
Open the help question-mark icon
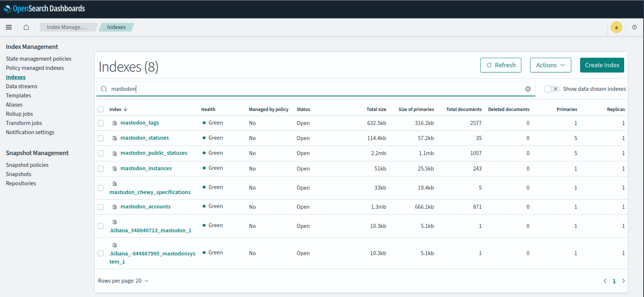click(x=634, y=27)
